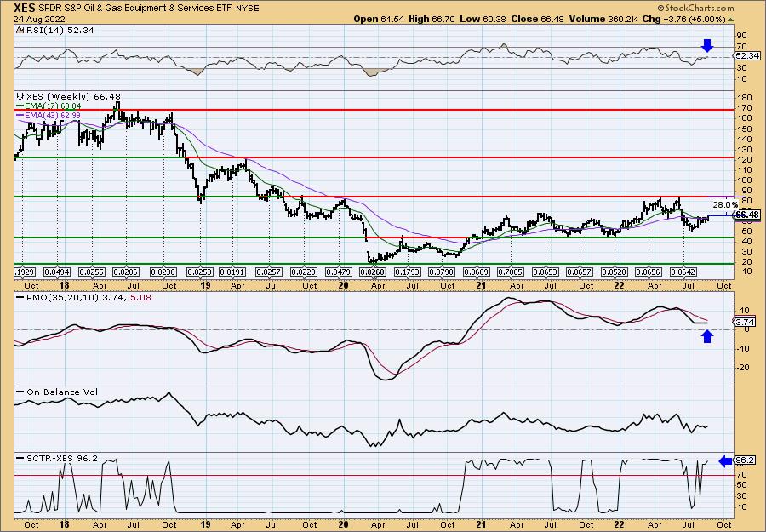
Task: Click the RSI(14) 52.34 legend
Action: pyautogui.click(x=60, y=30)
